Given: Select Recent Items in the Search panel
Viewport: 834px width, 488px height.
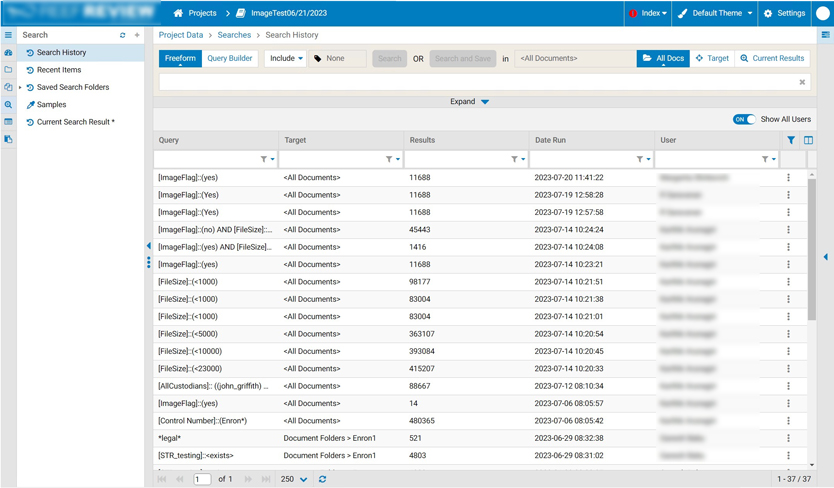Looking at the screenshot, I should (x=59, y=70).
